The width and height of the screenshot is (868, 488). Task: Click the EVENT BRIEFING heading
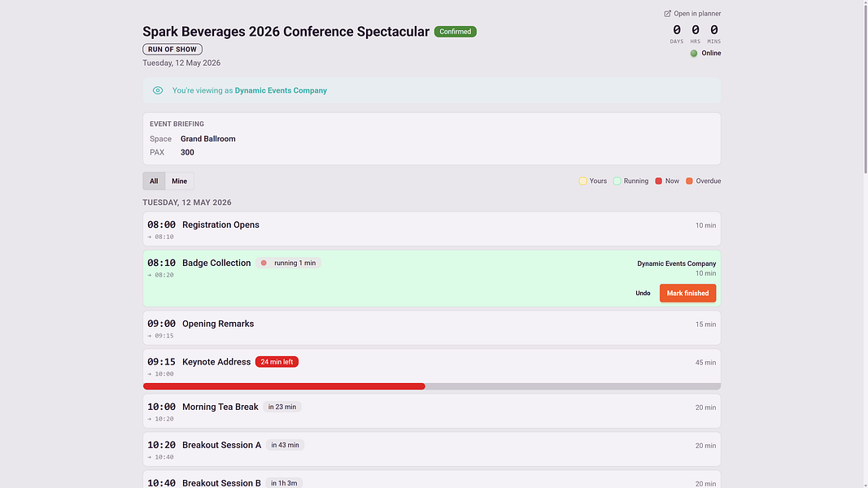[x=177, y=124]
